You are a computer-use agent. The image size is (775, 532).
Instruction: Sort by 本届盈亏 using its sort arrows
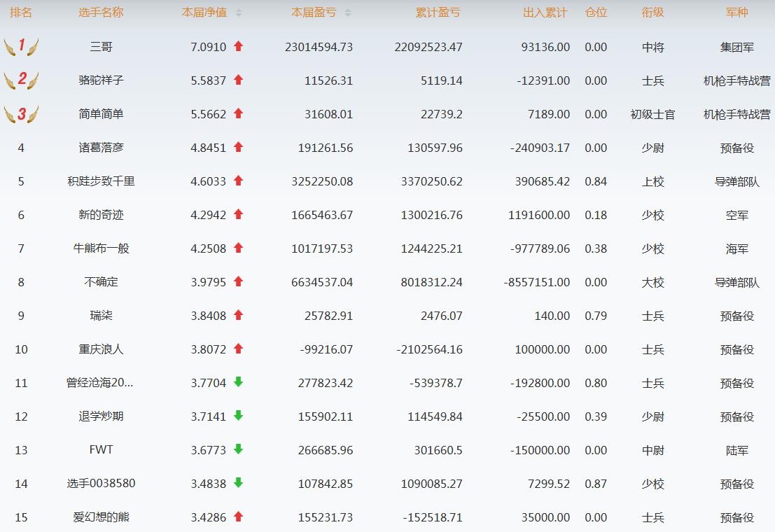click(x=348, y=13)
